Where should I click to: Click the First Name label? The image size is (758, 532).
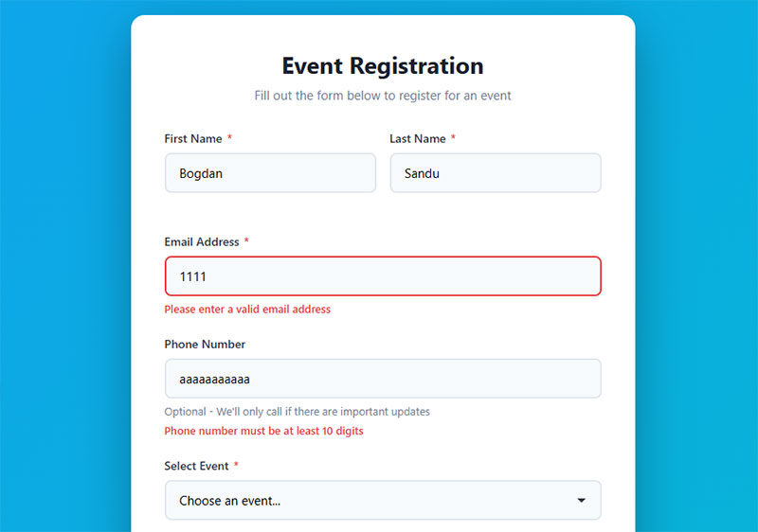pos(193,139)
